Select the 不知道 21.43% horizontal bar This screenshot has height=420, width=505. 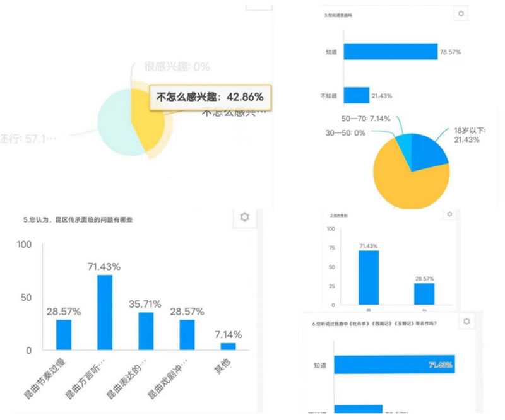[x=357, y=95]
